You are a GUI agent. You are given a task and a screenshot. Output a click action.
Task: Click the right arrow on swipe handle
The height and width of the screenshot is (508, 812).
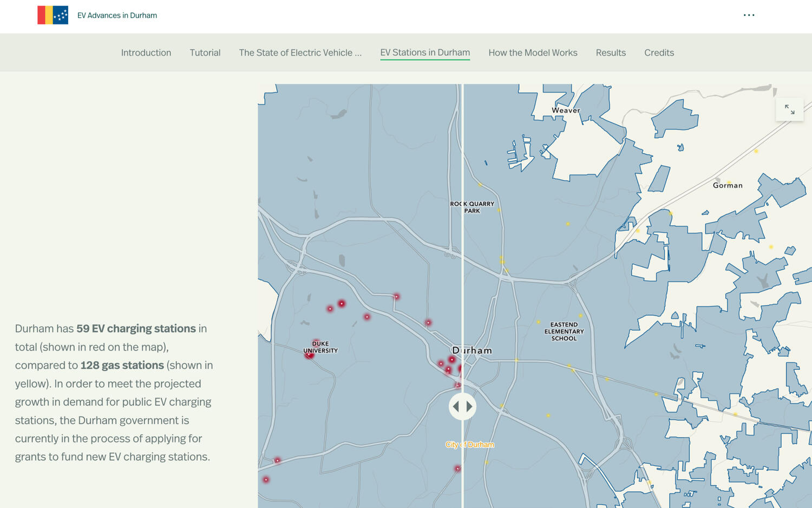click(x=469, y=406)
